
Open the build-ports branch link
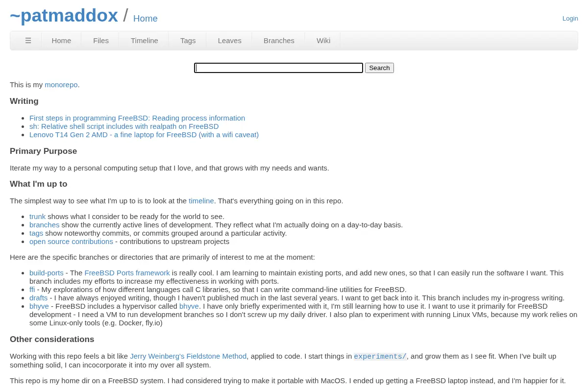[x=47, y=273]
